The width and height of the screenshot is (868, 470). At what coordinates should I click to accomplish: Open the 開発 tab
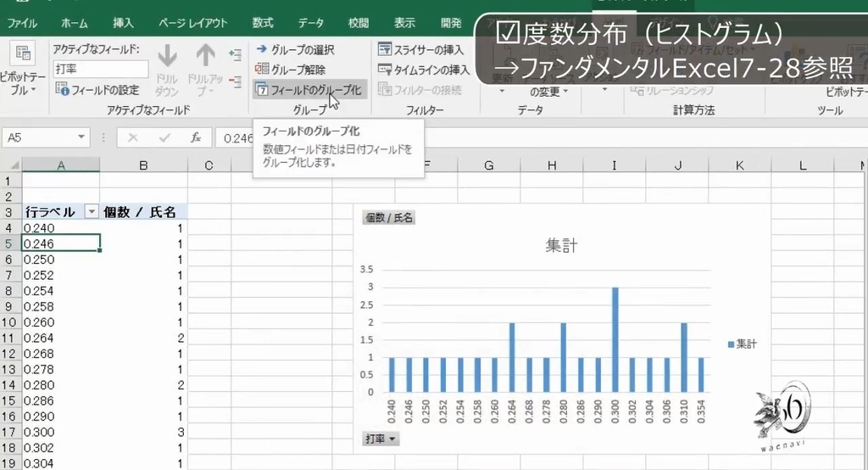451,23
